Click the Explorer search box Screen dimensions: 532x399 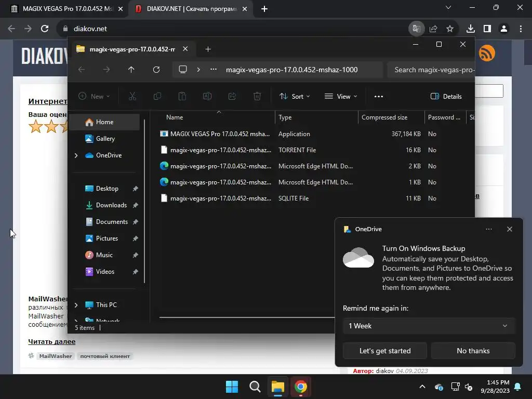coord(431,70)
